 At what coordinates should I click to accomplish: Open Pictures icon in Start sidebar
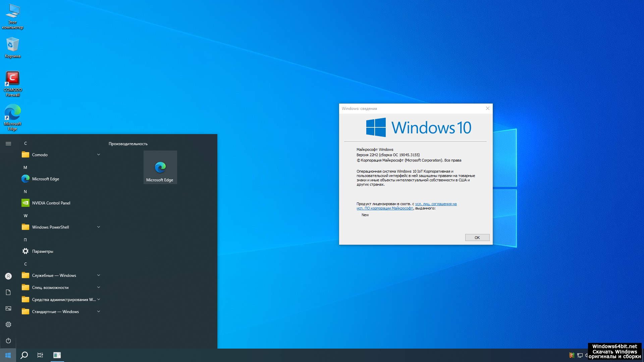point(8,308)
